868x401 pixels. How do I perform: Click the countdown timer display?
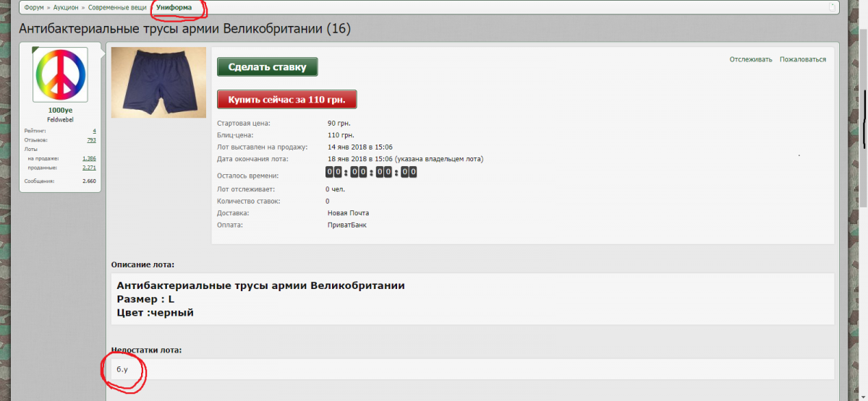(371, 172)
